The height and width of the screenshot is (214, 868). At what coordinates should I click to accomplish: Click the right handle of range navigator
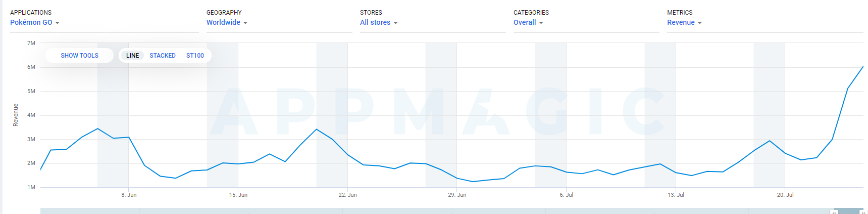tap(863, 212)
